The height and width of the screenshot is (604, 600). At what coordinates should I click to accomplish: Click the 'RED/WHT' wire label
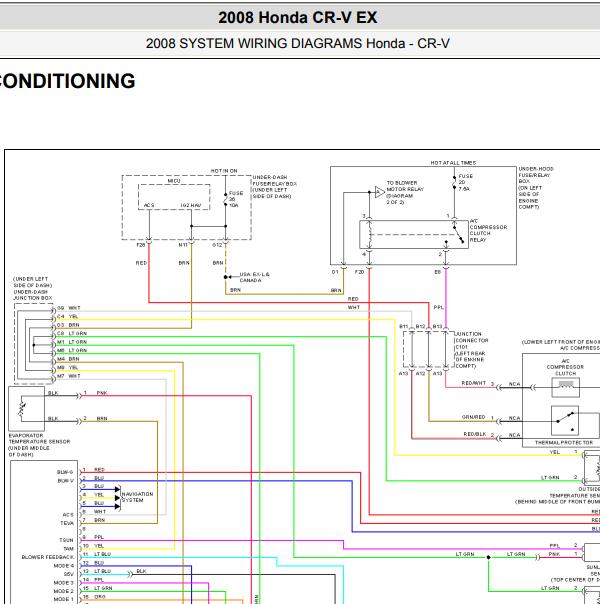click(x=473, y=383)
